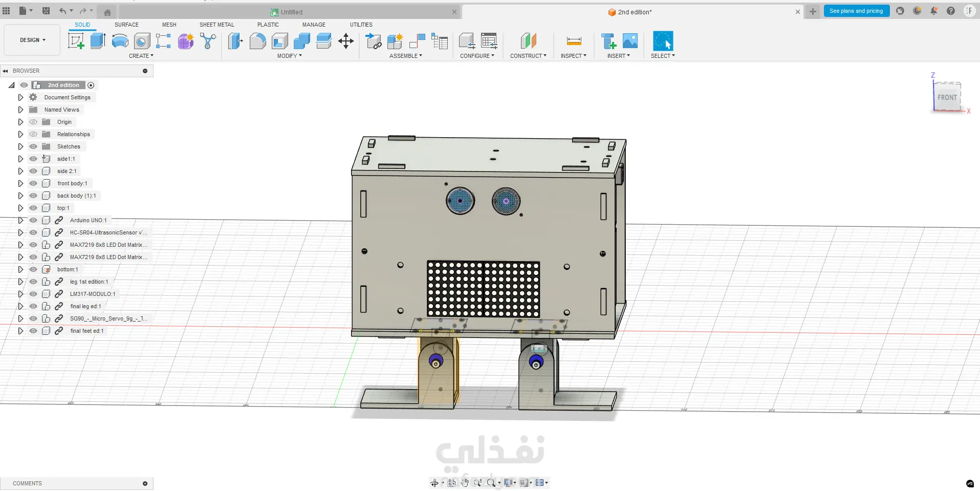Open the MODIFY dropdown menu
Image resolution: width=980 pixels, height=491 pixels.
click(x=289, y=56)
